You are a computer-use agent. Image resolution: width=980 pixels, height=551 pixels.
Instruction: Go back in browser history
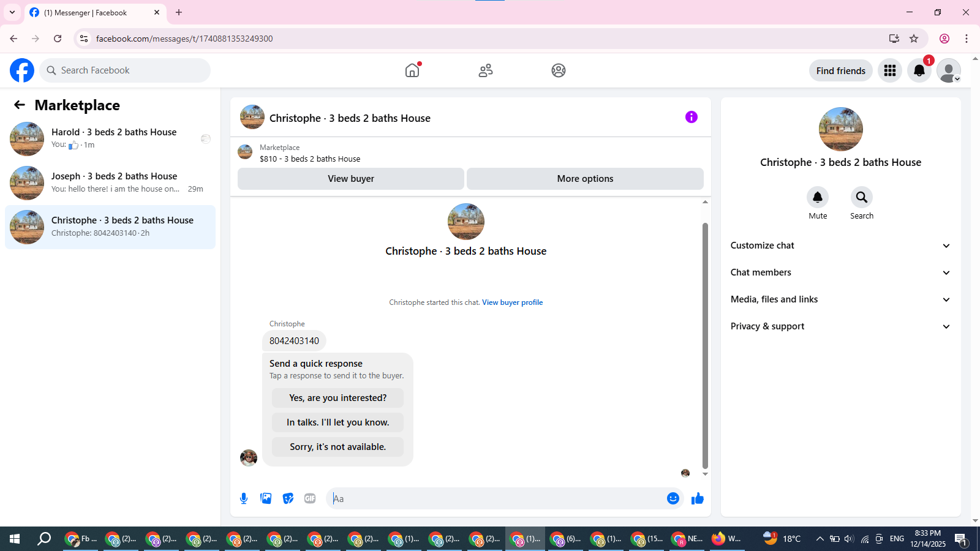[13, 39]
